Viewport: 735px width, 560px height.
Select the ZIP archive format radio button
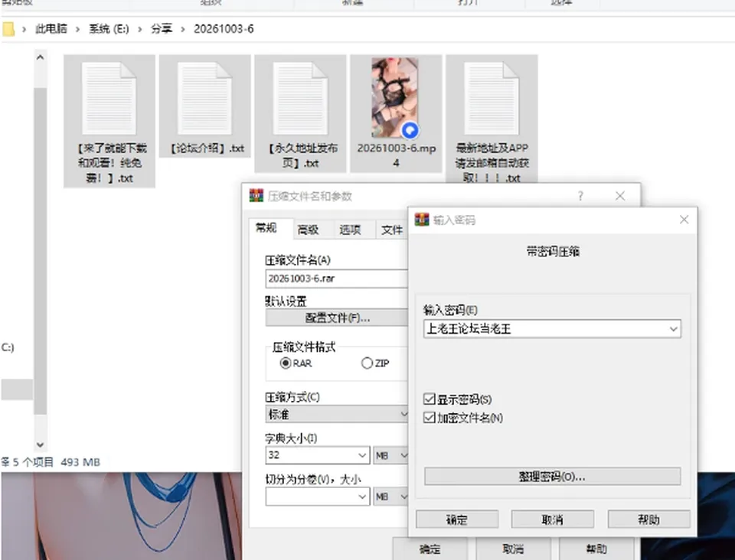click(367, 363)
